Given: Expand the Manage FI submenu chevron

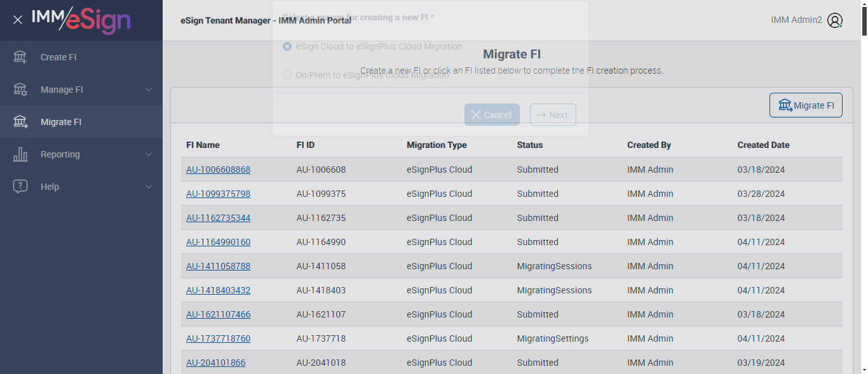Looking at the screenshot, I should 149,90.
